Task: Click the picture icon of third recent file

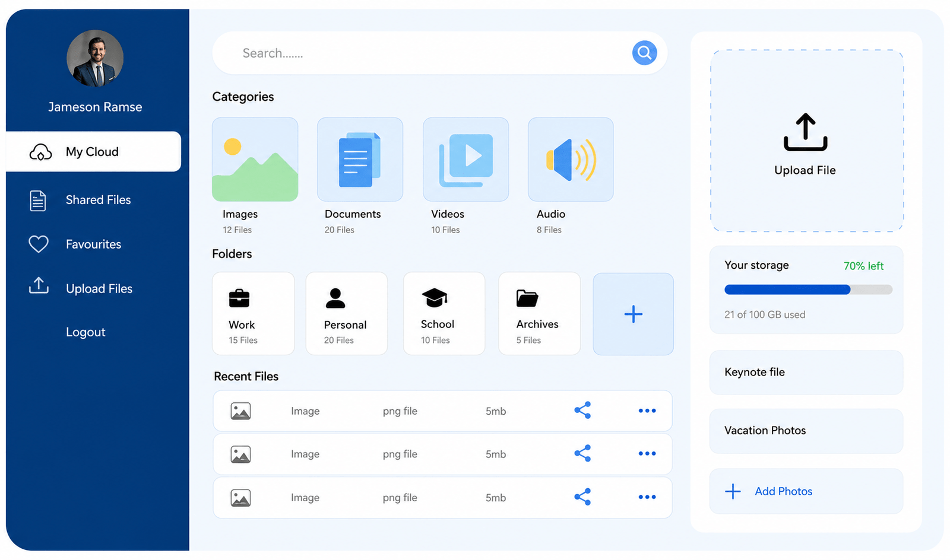Action: [240, 498]
